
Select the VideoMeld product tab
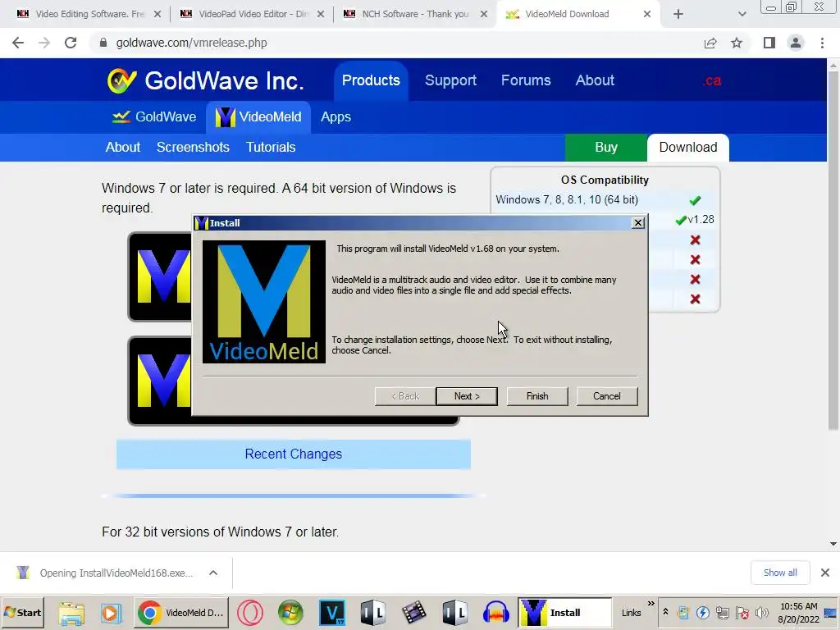[x=258, y=116]
